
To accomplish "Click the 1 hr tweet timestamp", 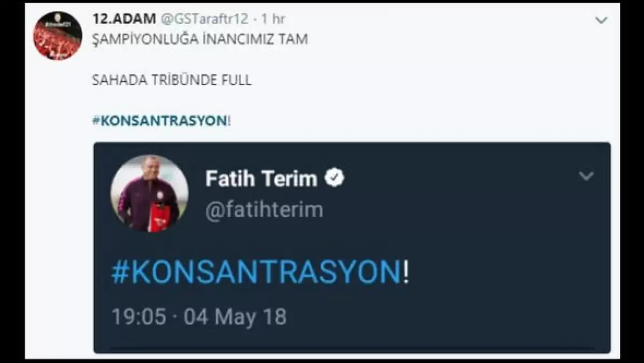I will (x=273, y=19).
